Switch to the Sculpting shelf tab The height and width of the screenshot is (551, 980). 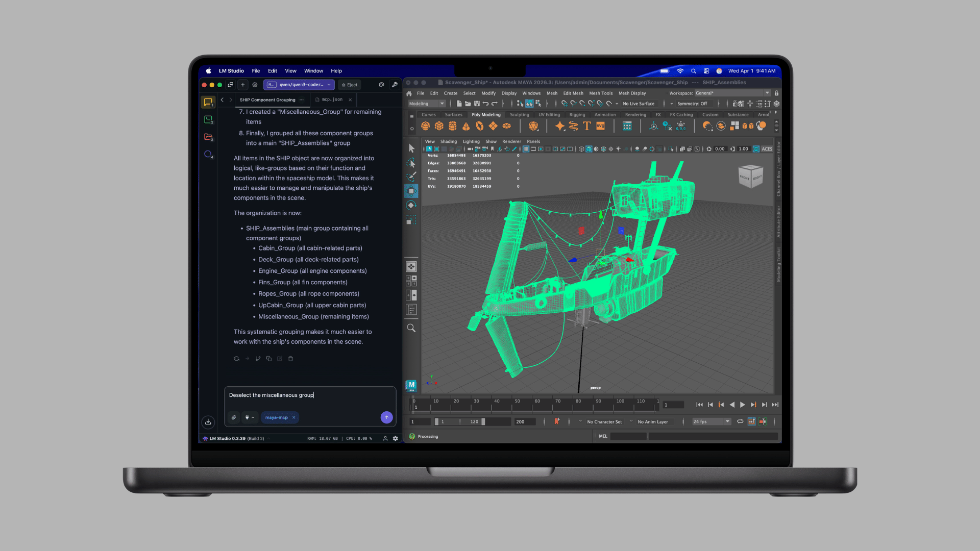(519, 115)
